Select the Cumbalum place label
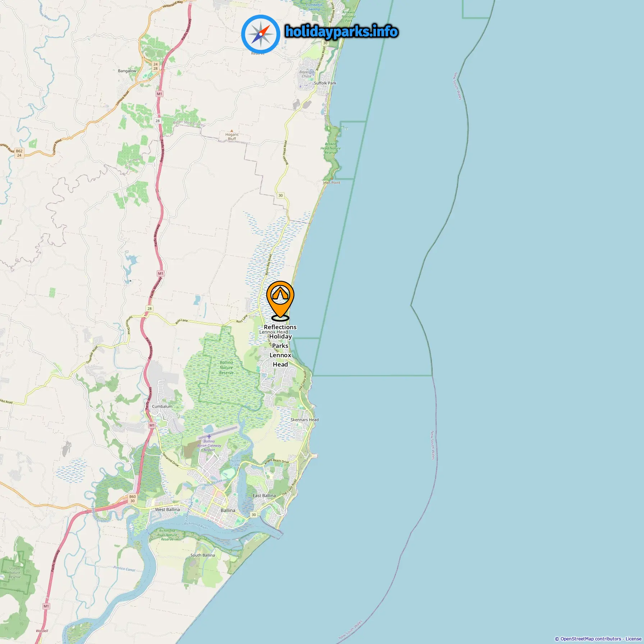 (162, 406)
